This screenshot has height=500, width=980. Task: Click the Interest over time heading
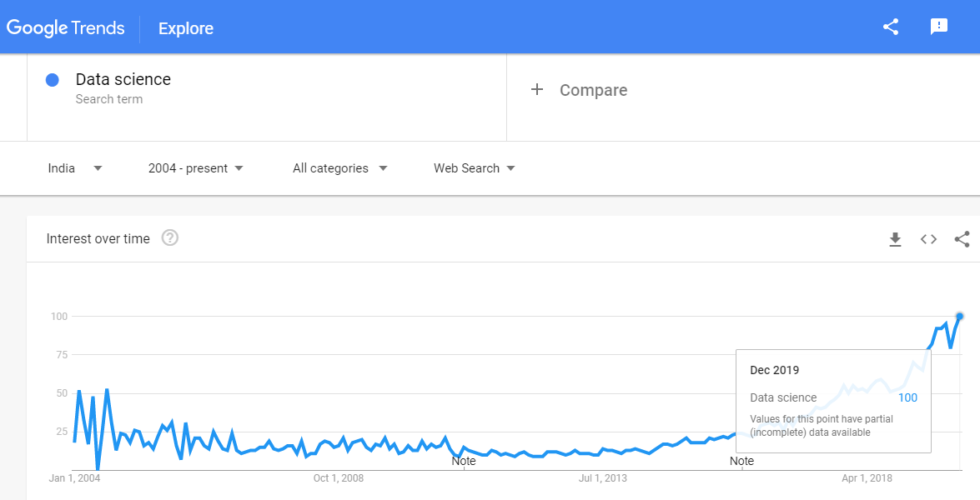coord(98,238)
